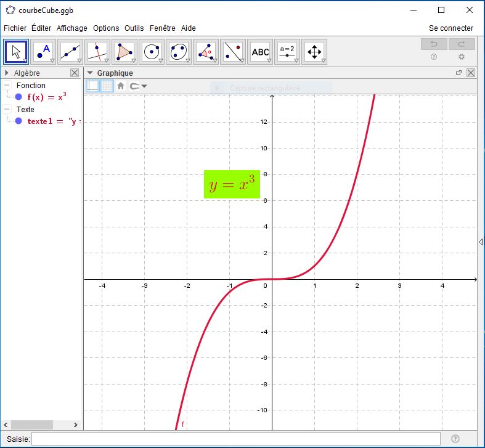Open the Outils menu

(134, 28)
